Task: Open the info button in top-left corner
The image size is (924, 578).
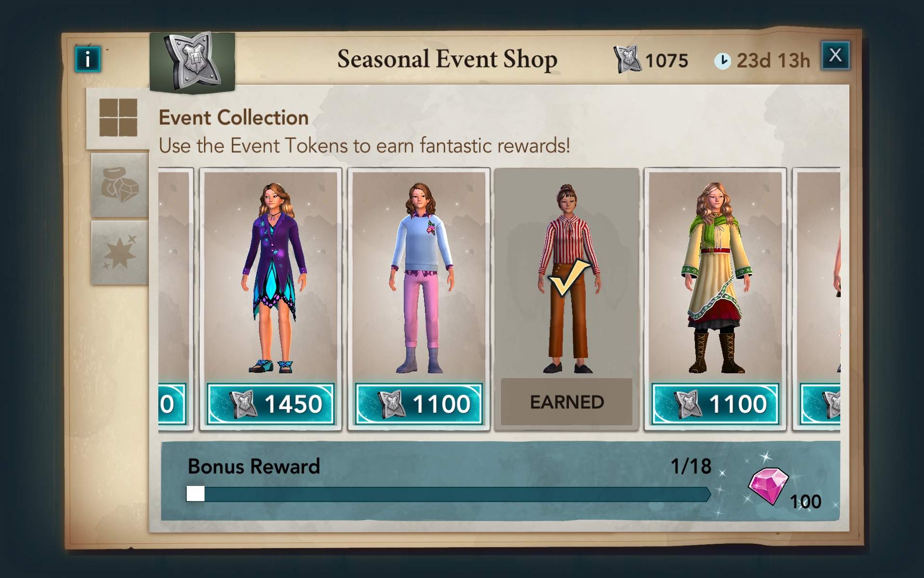Action: click(88, 59)
